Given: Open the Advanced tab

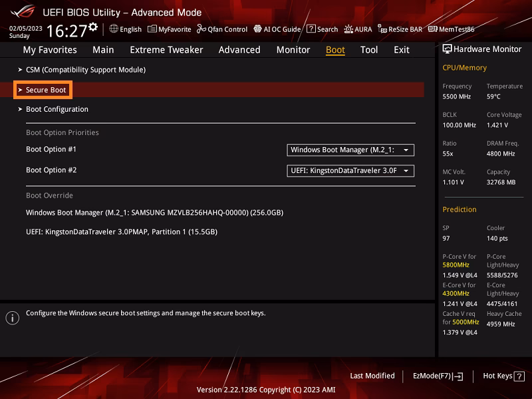Looking at the screenshot, I should (x=239, y=50).
